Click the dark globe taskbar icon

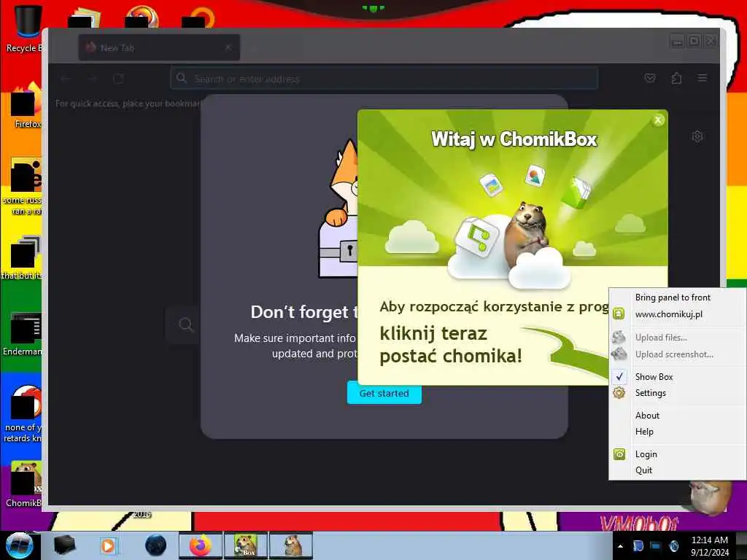[x=156, y=545]
